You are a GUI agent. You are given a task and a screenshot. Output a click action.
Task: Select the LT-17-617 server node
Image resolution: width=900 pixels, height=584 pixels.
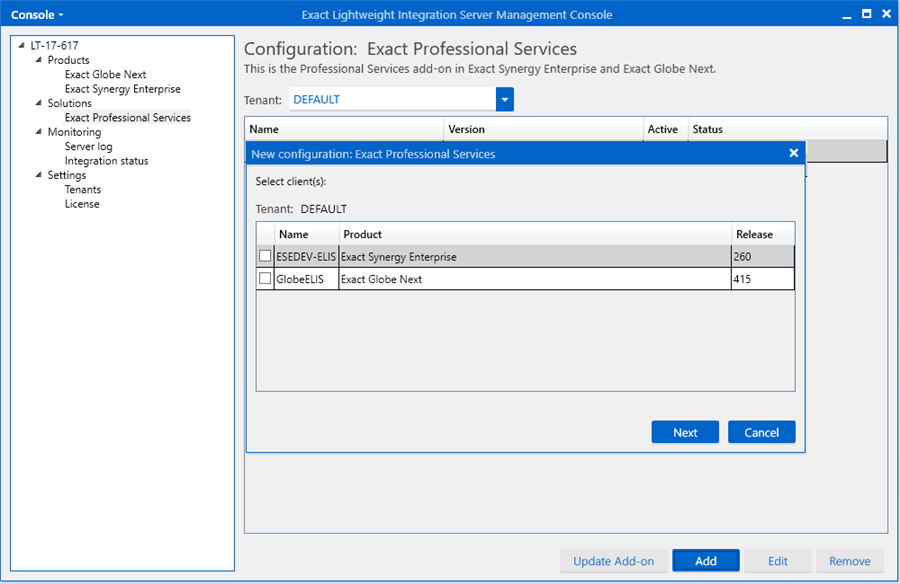(55, 45)
